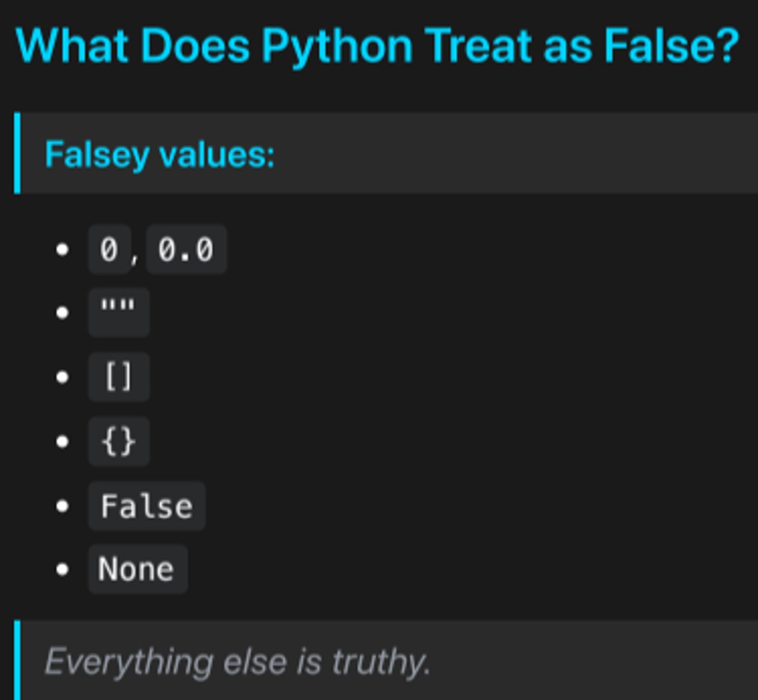
Task: Click the question mark ending the heading
Action: click(x=727, y=47)
